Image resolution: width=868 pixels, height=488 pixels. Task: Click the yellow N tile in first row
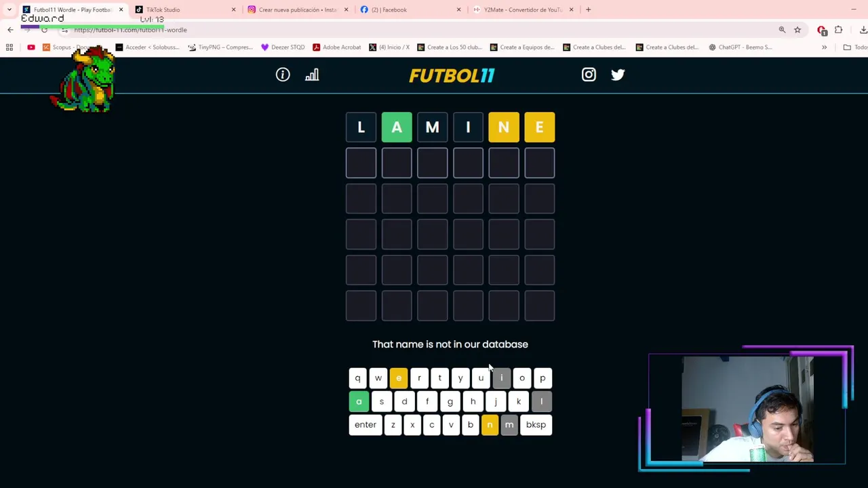click(504, 127)
